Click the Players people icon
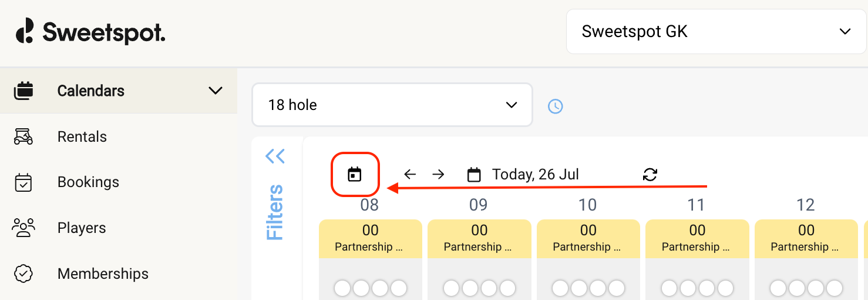This screenshot has width=868, height=300. (x=23, y=228)
